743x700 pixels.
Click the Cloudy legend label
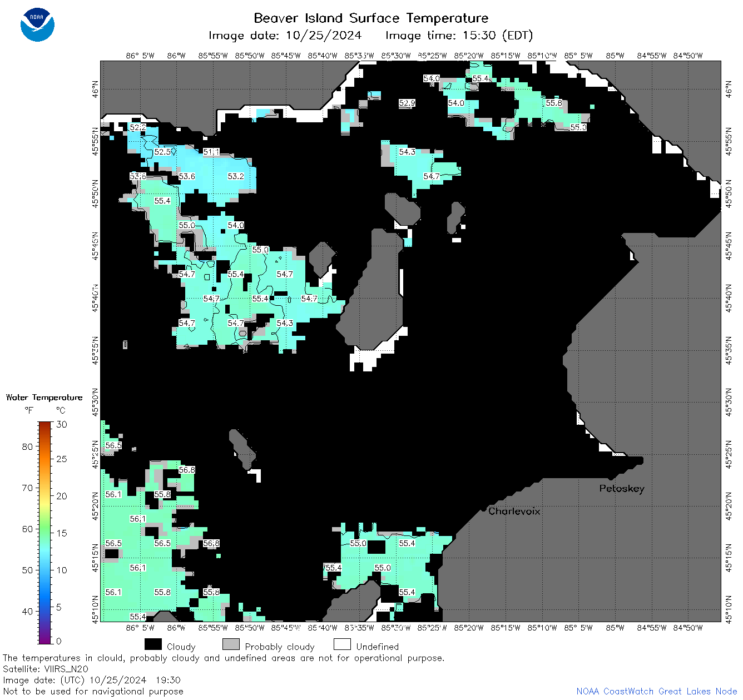pyautogui.click(x=181, y=647)
